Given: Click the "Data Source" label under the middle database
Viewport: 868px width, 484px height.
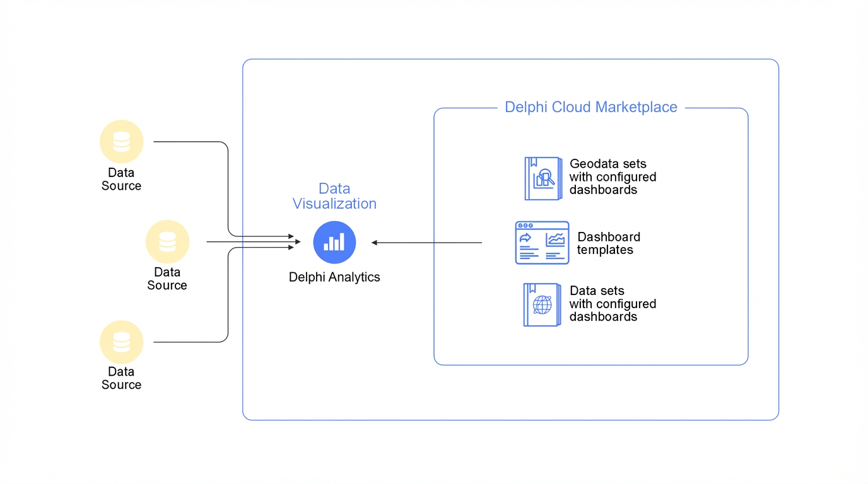Looking at the screenshot, I should tap(167, 279).
